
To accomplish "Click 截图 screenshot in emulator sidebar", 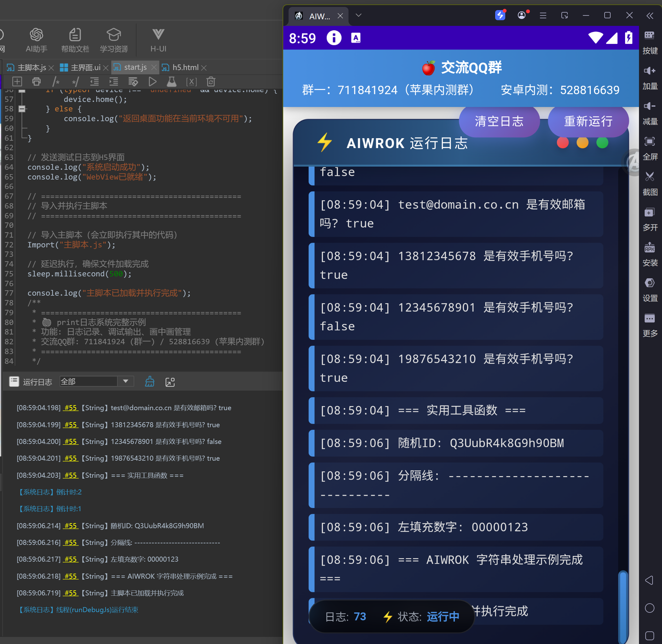I will (650, 184).
